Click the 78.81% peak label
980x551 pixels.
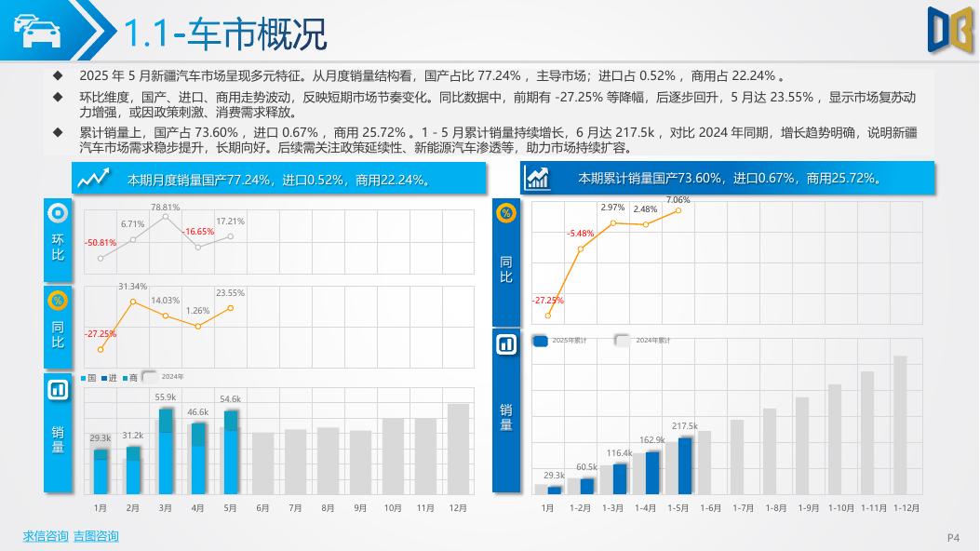[x=165, y=207]
